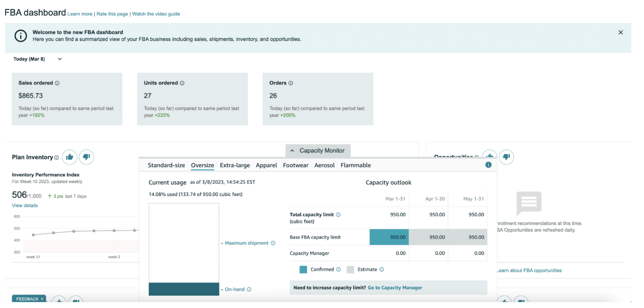Close the FEEDBACK tag
The width and height of the screenshot is (644, 308).
[42, 299]
